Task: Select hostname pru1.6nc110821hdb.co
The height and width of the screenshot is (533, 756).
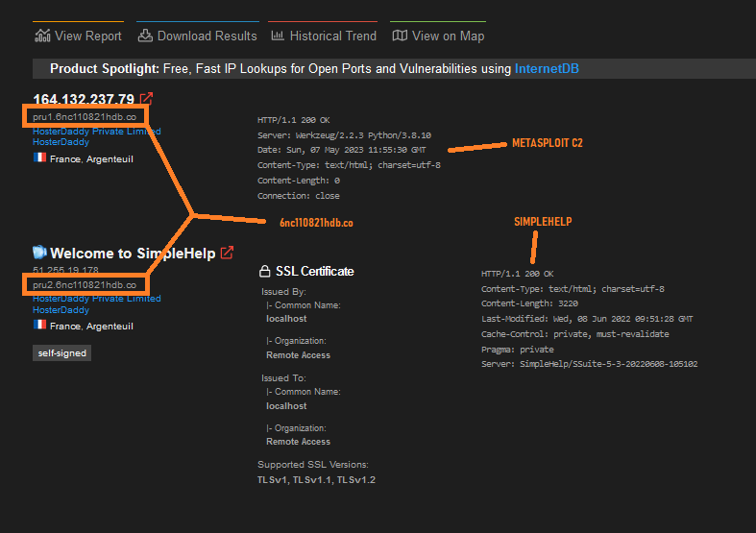Action: [85, 116]
